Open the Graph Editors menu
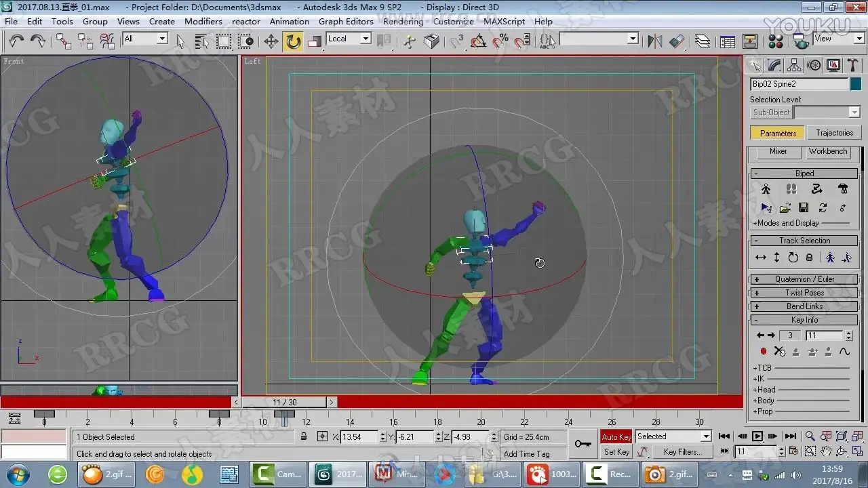Image resolution: width=868 pixels, height=488 pixels. (x=346, y=21)
